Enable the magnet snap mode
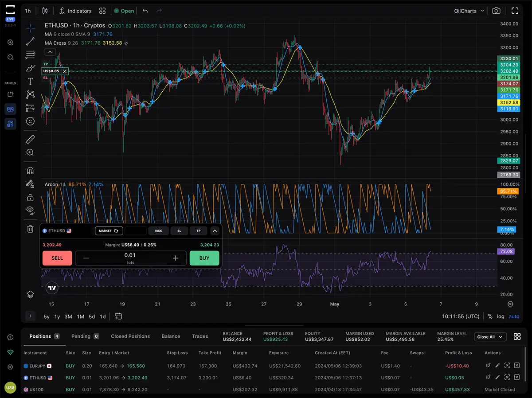The width and height of the screenshot is (532, 398). [x=30, y=170]
